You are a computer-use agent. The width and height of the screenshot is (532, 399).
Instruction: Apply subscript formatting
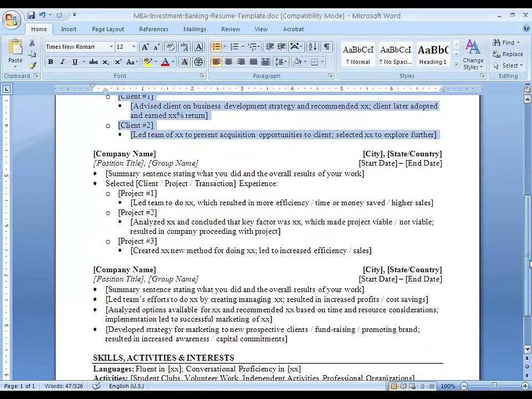click(106, 62)
